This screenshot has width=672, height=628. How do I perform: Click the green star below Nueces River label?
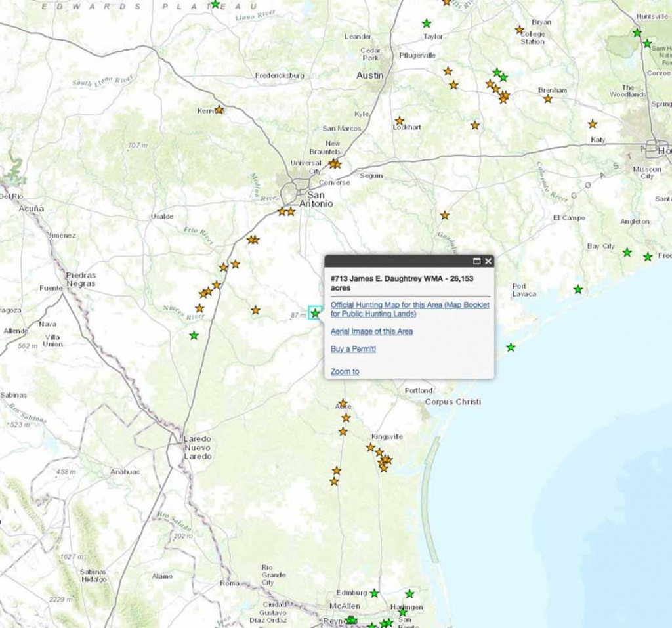click(194, 335)
